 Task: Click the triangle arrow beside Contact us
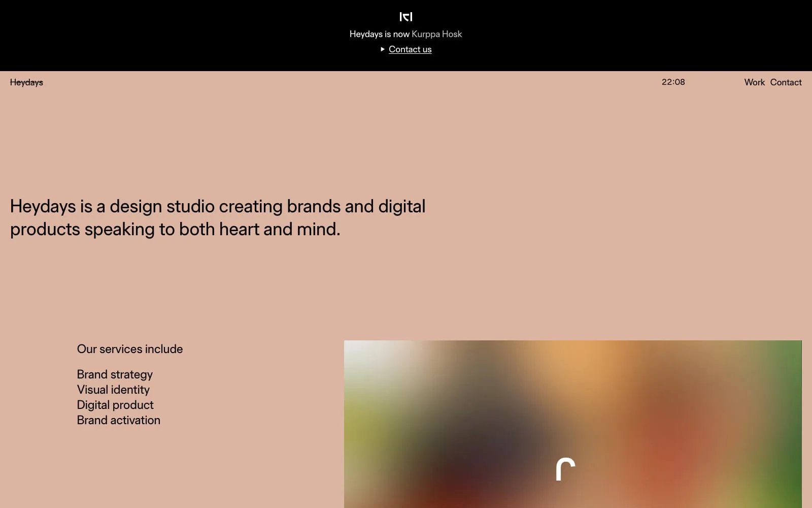383,49
